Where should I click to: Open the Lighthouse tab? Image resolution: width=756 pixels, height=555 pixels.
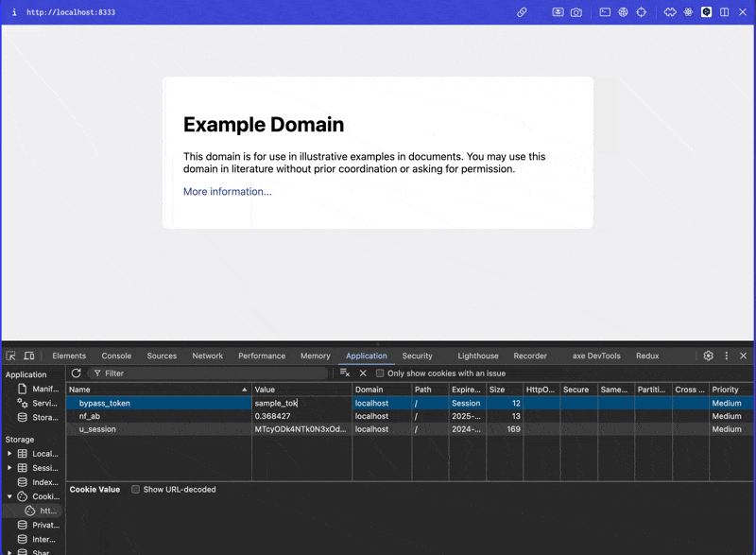pyautogui.click(x=478, y=356)
